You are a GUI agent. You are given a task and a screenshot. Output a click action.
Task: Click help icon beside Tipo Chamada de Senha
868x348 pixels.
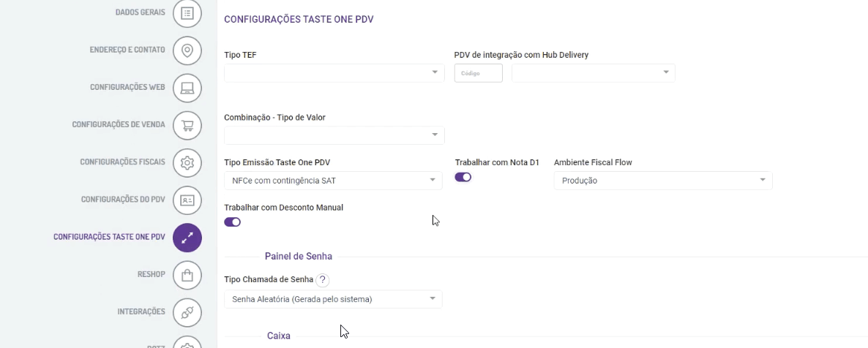point(323,279)
